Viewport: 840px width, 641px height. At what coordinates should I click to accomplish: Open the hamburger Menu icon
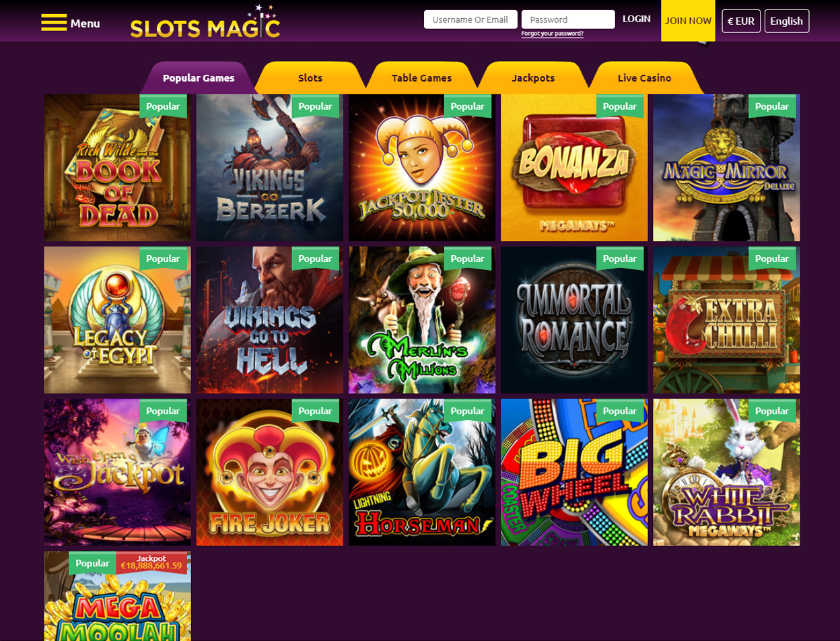tap(54, 22)
